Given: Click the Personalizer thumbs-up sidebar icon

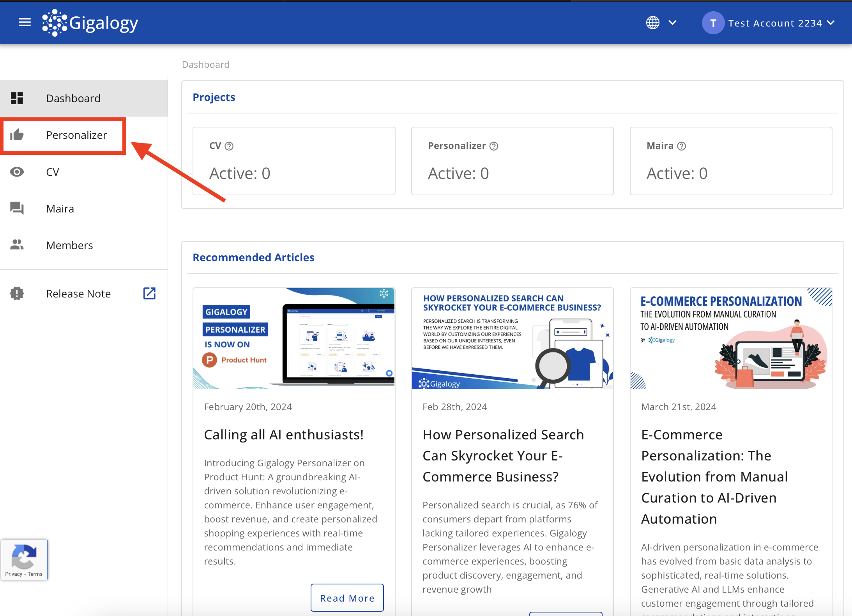Looking at the screenshot, I should tap(17, 135).
